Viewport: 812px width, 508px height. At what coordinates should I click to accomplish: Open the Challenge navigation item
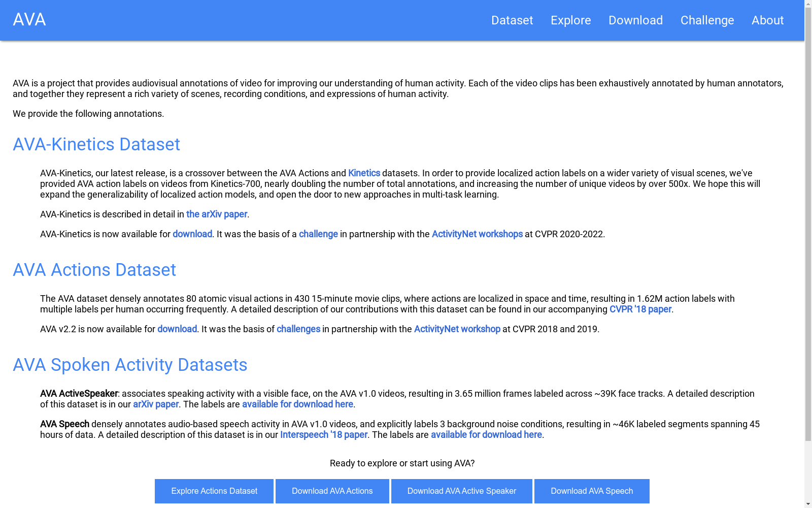[707, 20]
